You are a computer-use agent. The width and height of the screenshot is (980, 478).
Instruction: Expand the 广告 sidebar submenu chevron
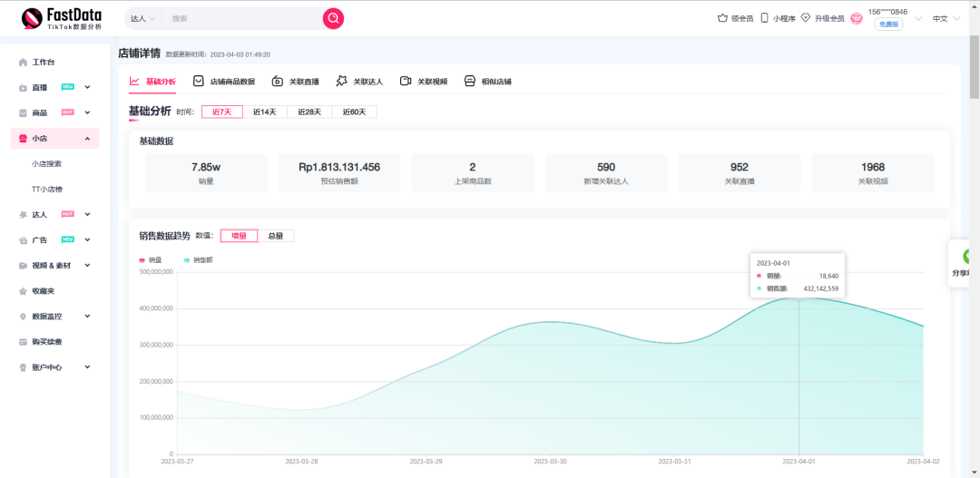[87, 240]
